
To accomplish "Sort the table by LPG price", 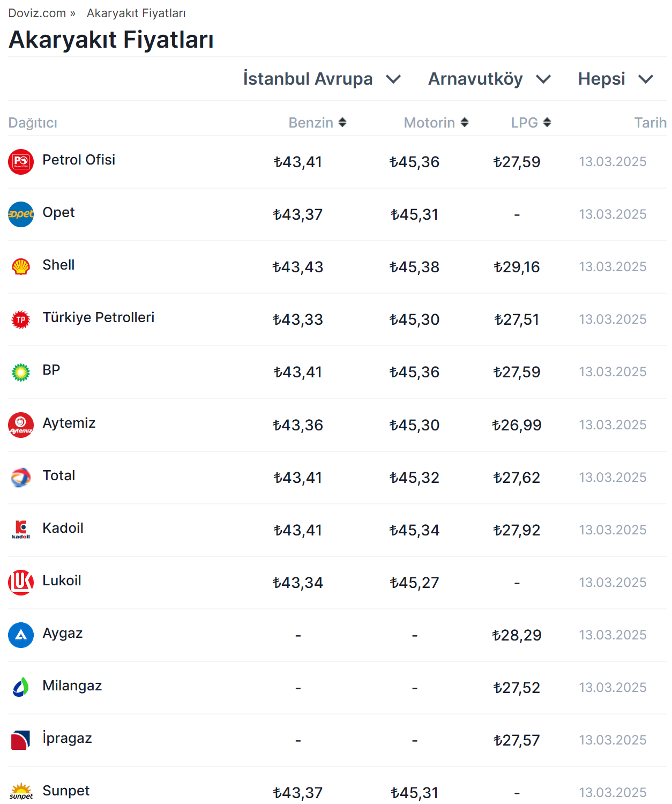I will 531,123.
